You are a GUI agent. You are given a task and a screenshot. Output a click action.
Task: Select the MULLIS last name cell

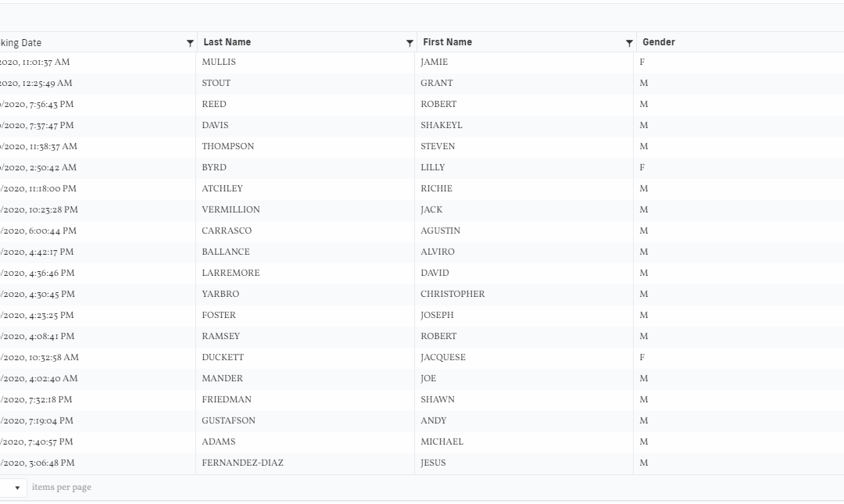coord(219,63)
